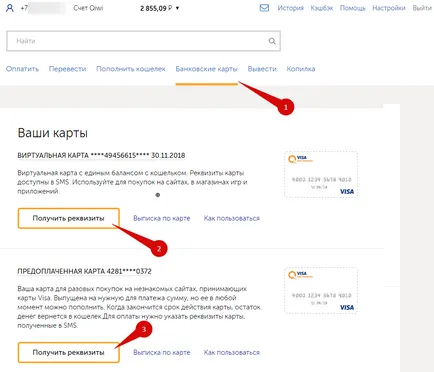Click Выйти to log out
Image resolution: width=434 pixels, height=372 pixels.
point(422,8)
